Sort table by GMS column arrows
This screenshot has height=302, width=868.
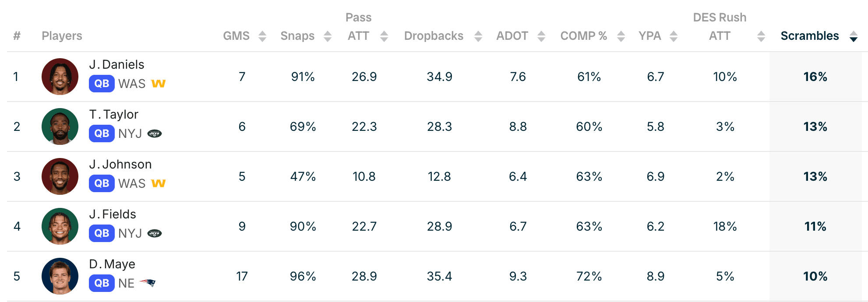[262, 36]
